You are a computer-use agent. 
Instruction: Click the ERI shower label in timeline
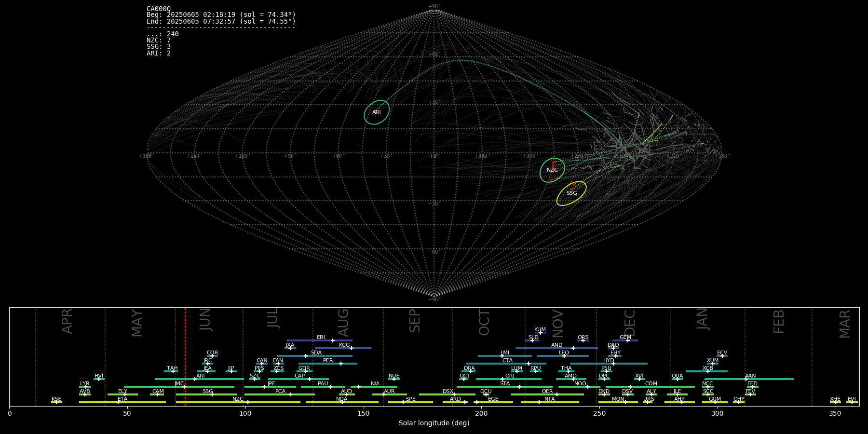coord(321,337)
